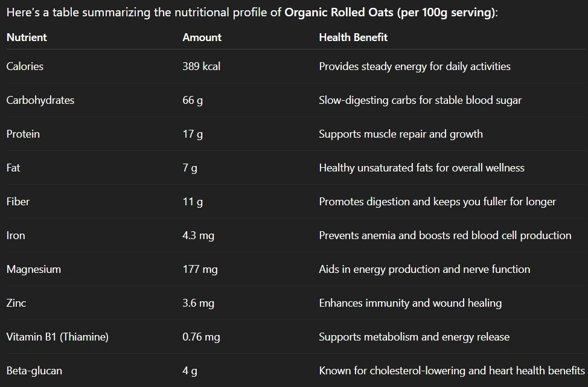Click the Zinc row label
This screenshot has width=588, height=387.
16,303
